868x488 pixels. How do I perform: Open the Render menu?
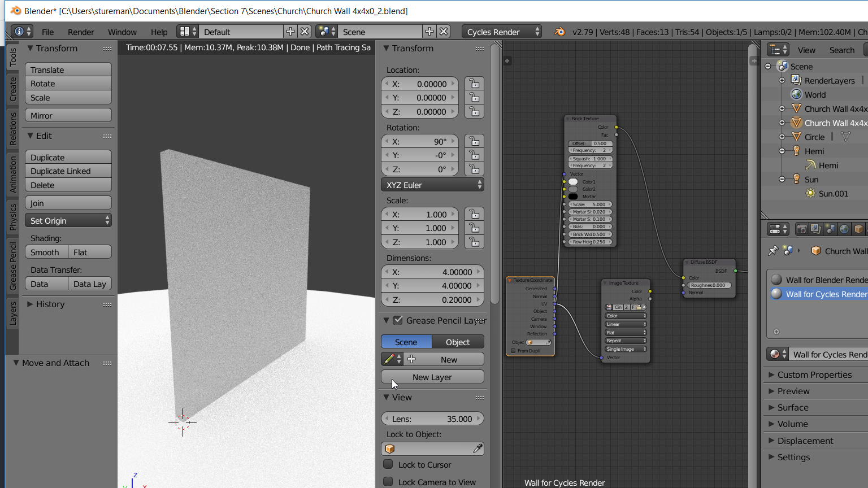[x=81, y=32]
